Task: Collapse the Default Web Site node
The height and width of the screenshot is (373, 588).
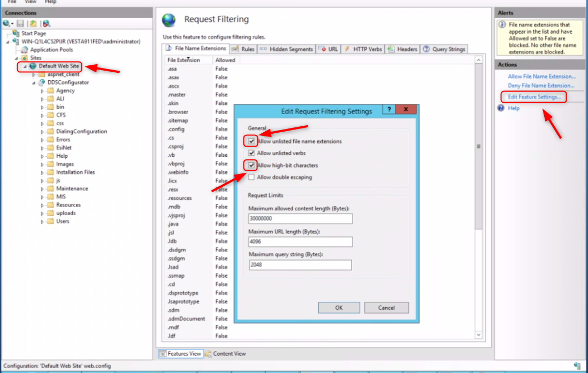Action: coord(25,66)
